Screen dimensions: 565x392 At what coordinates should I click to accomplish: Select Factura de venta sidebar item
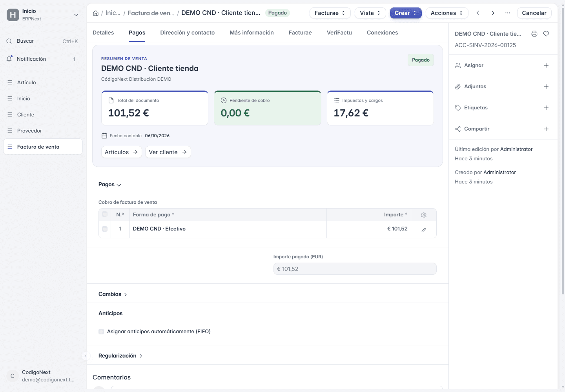(x=43, y=147)
